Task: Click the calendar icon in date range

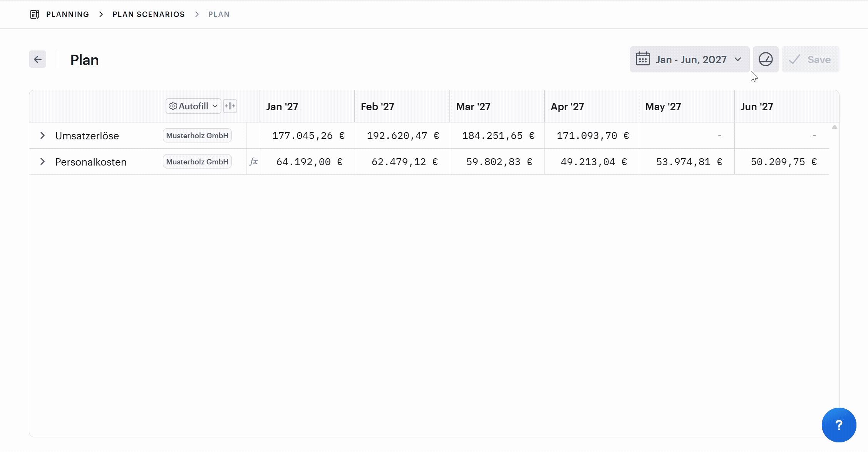Action: pyautogui.click(x=643, y=59)
